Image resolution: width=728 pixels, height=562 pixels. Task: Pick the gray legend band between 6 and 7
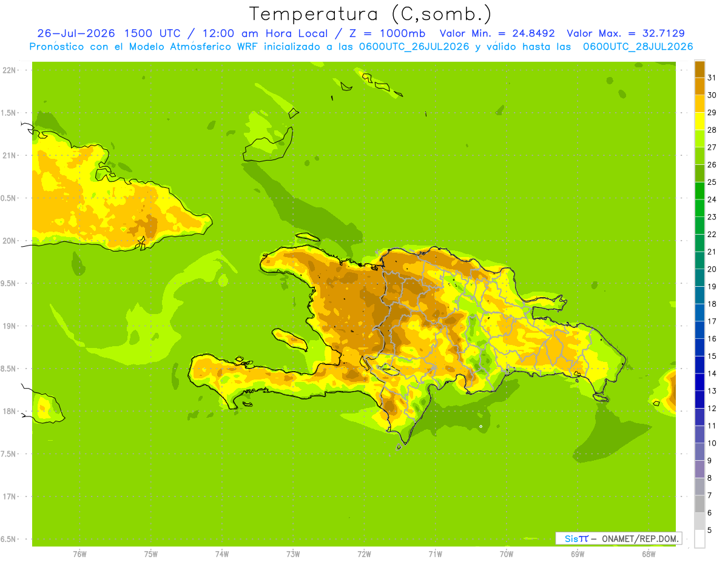pyautogui.click(x=699, y=504)
